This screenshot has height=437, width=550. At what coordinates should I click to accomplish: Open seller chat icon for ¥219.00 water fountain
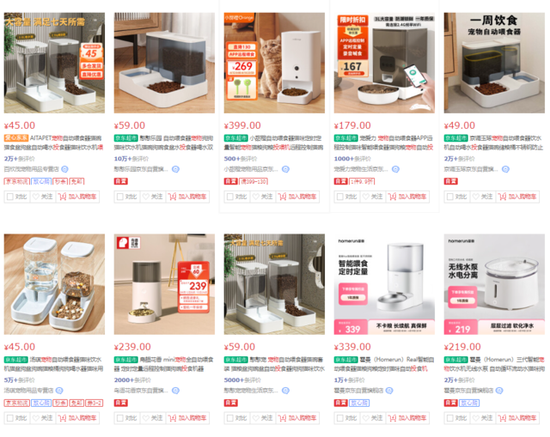coord(499,390)
